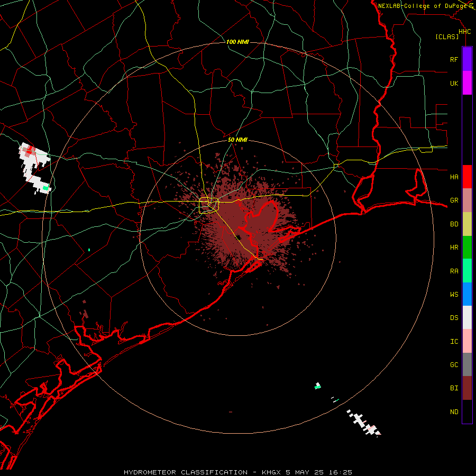Select the GC legend label
This screenshot has width=476, height=476.
tap(454, 364)
